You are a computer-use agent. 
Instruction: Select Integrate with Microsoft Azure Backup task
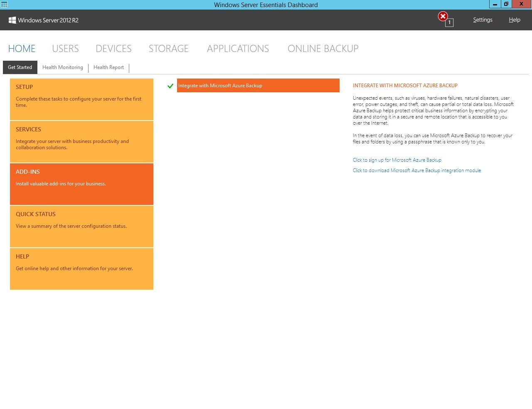(258, 86)
